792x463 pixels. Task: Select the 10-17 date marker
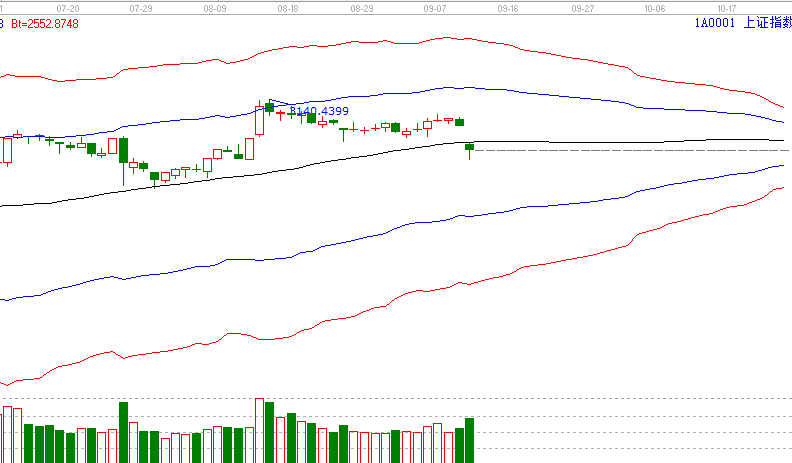coord(728,6)
